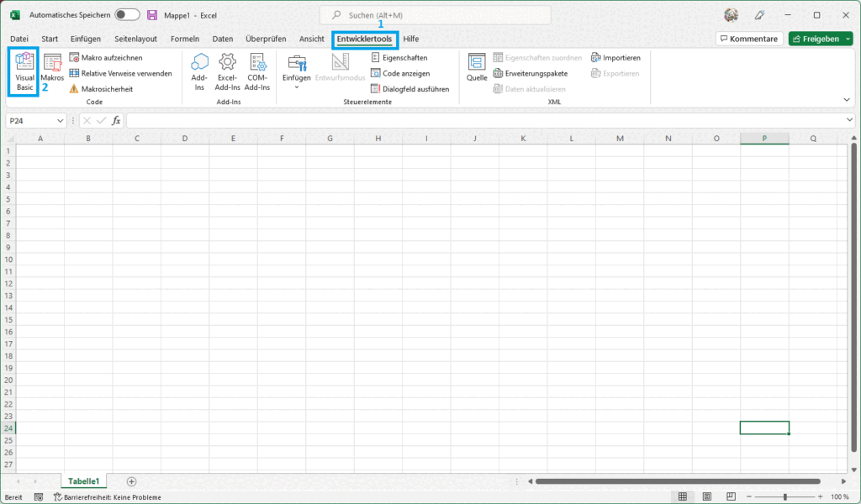861x504 pixels.
Task: Open the user account avatar
Action: pyautogui.click(x=731, y=15)
